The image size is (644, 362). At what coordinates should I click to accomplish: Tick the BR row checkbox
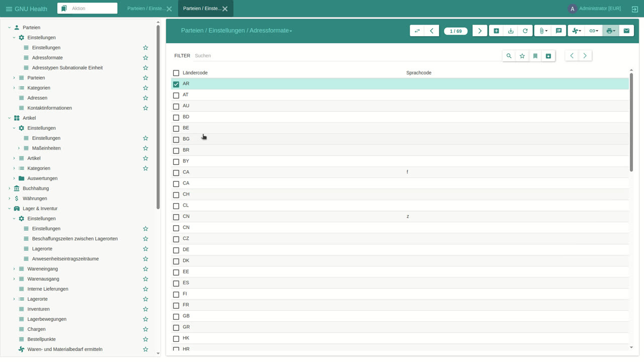coord(176,151)
